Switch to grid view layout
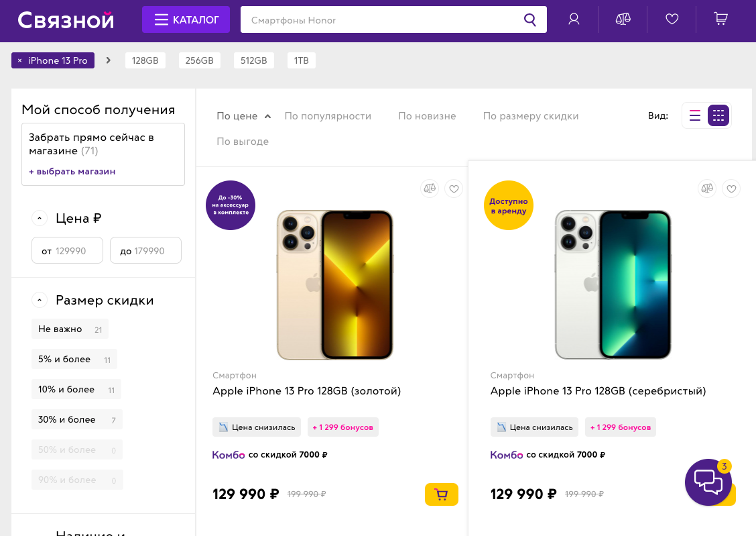 718,115
